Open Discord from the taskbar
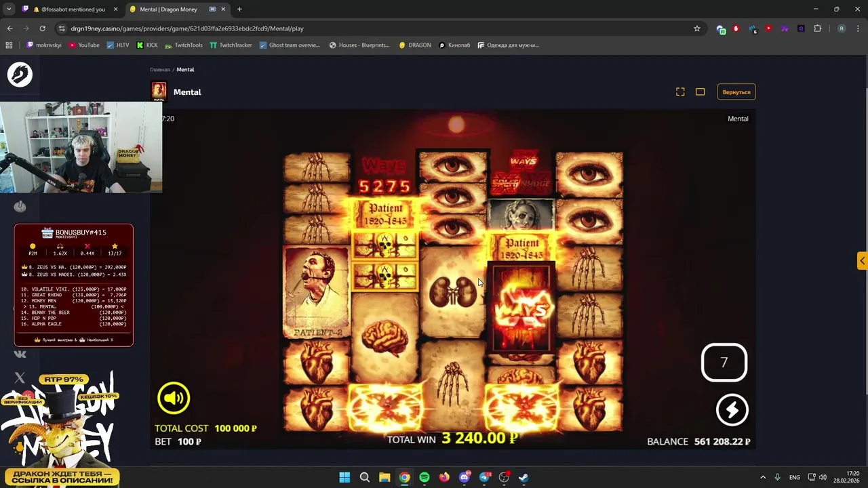Screen dimensions: 868x488 pyautogui.click(x=465, y=477)
